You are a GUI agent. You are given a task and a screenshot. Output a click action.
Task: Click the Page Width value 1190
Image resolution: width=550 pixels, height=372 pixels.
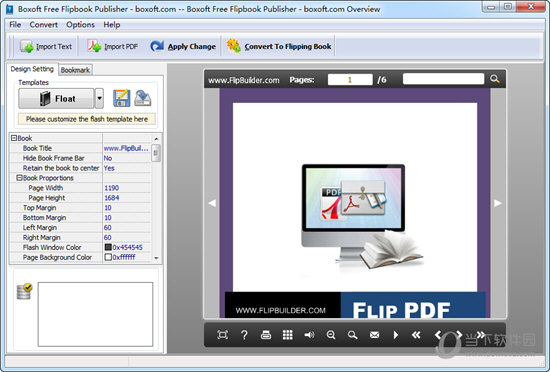[x=127, y=188]
